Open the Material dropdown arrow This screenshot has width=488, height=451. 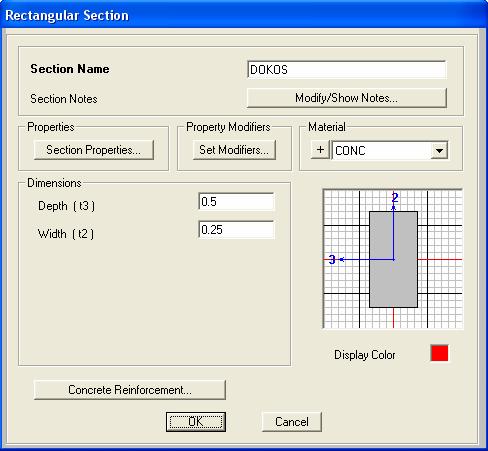[439, 151]
